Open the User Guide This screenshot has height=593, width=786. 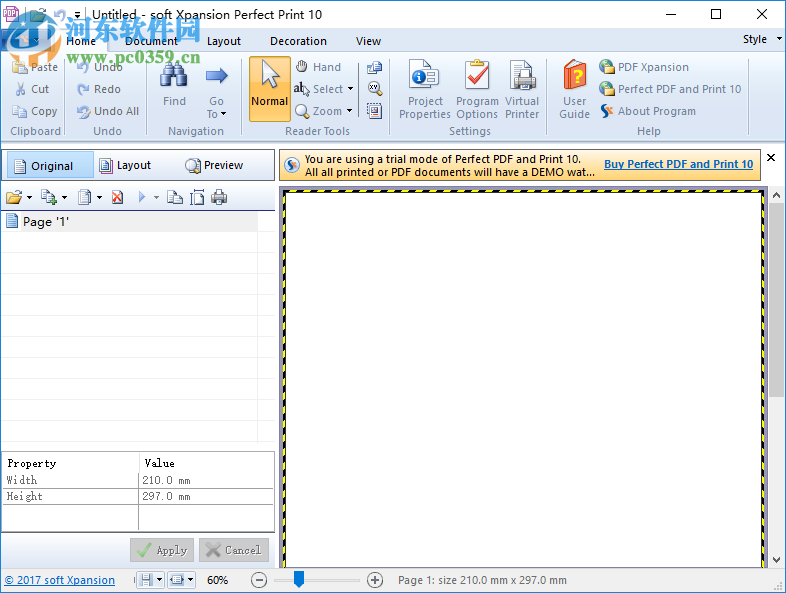(x=574, y=90)
